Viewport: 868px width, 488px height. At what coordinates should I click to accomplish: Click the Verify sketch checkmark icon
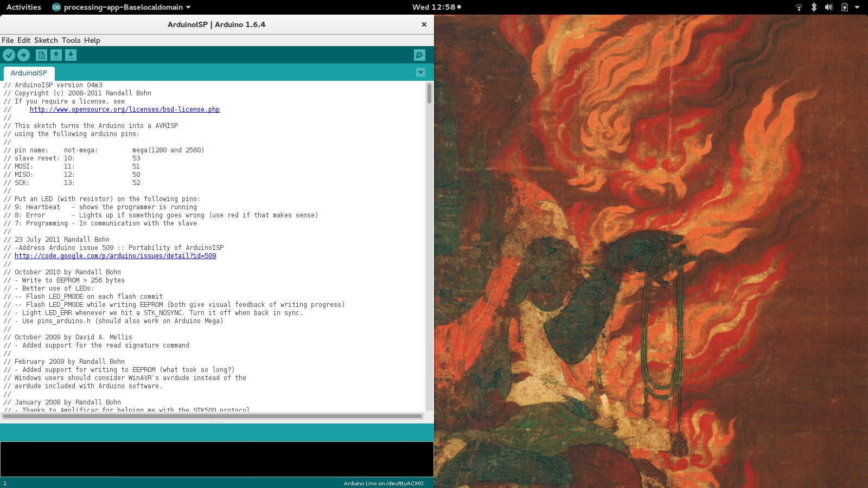point(9,55)
